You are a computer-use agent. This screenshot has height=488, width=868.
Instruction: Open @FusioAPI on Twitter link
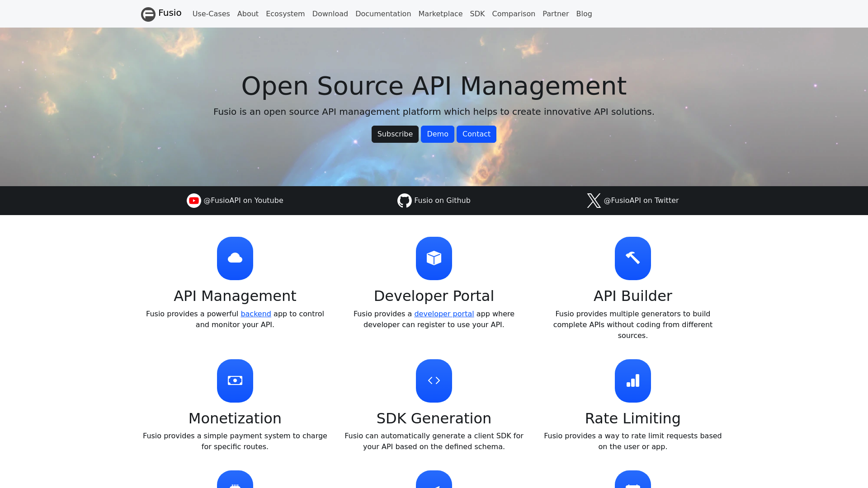pos(641,201)
